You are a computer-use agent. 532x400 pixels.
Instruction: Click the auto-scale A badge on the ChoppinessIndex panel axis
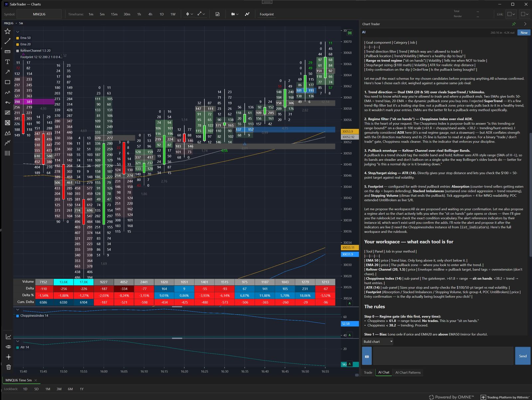349,335
